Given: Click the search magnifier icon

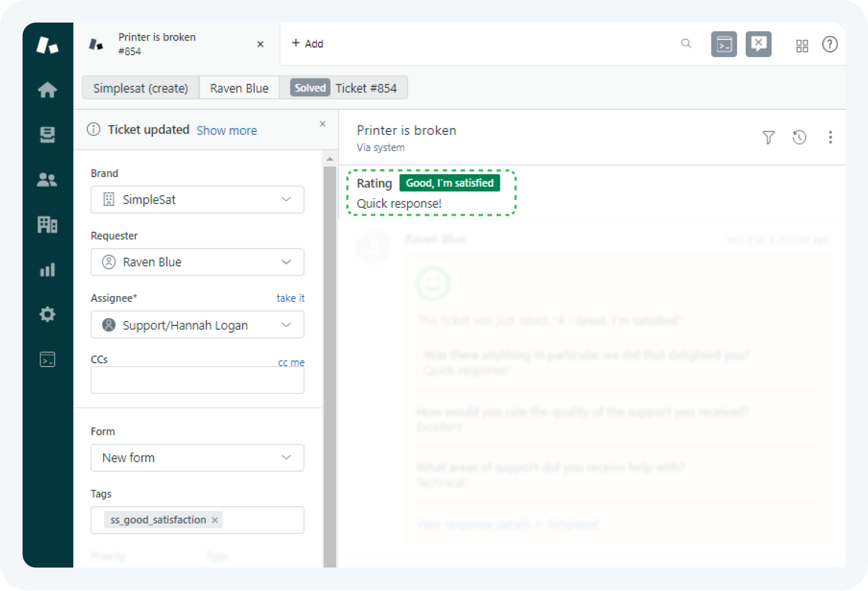Looking at the screenshot, I should click(686, 43).
